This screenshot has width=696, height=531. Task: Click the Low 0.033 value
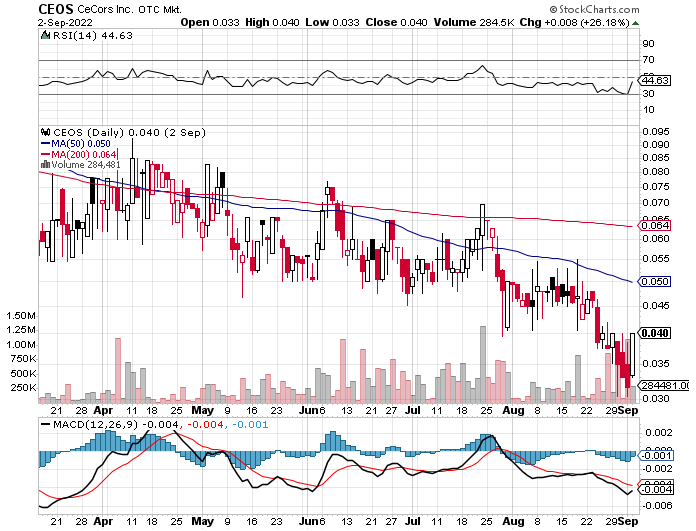tap(332, 22)
